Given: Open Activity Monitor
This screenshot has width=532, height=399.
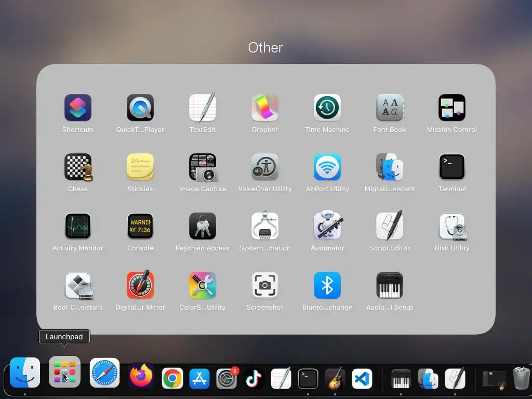Looking at the screenshot, I should pos(78,227).
